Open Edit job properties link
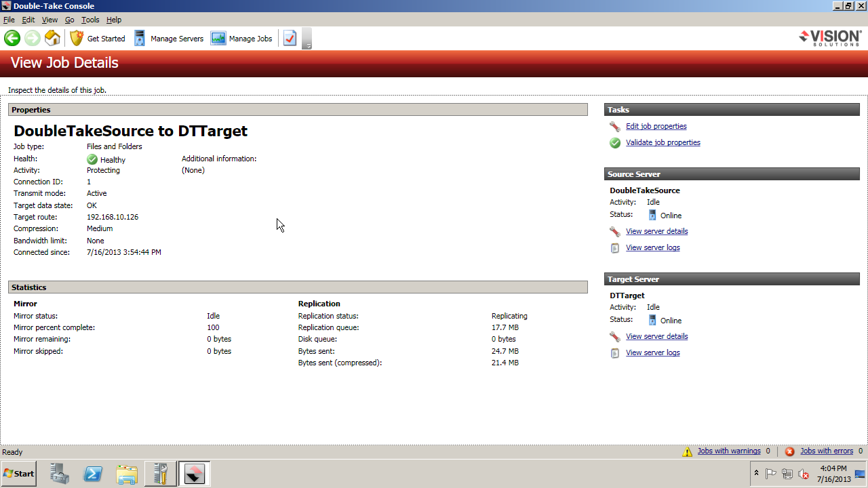The image size is (868, 488). (656, 126)
